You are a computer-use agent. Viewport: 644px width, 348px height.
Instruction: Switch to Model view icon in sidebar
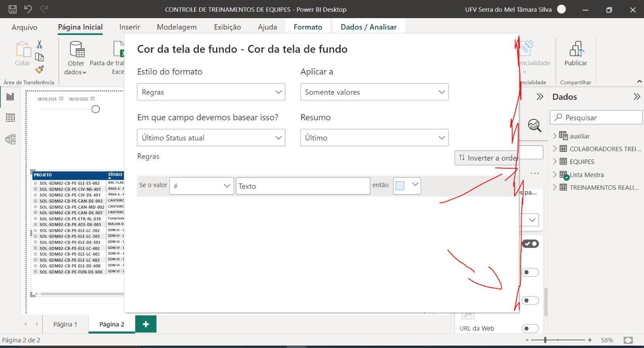tap(10, 139)
